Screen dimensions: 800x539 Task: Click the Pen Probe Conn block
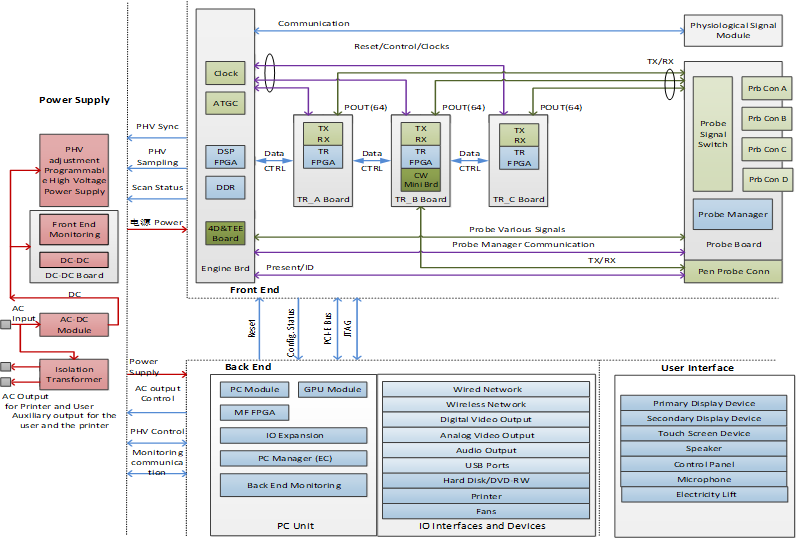tap(733, 270)
